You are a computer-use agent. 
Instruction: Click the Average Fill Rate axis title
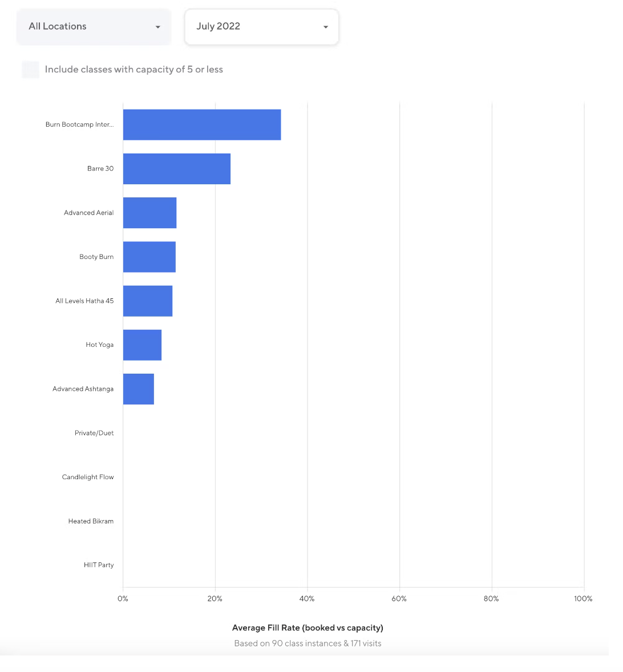tap(308, 628)
